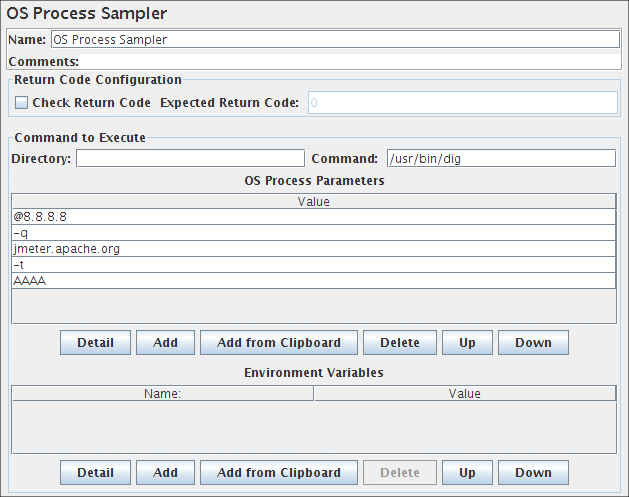Select the -q parameter row

[313, 233]
